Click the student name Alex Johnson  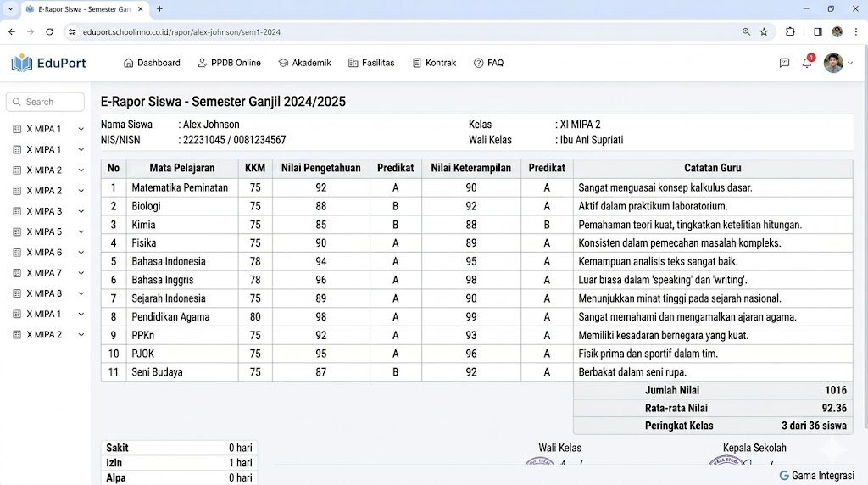pyautogui.click(x=211, y=125)
